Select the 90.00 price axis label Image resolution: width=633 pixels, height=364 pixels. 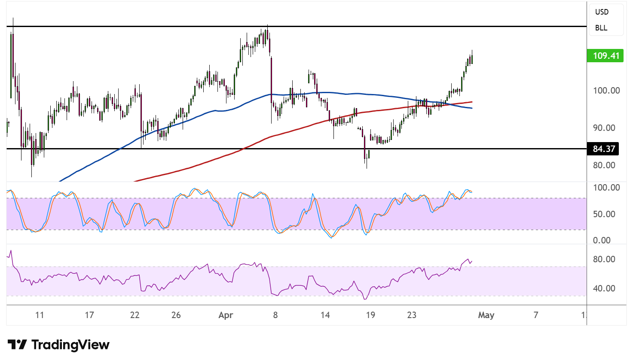604,128
